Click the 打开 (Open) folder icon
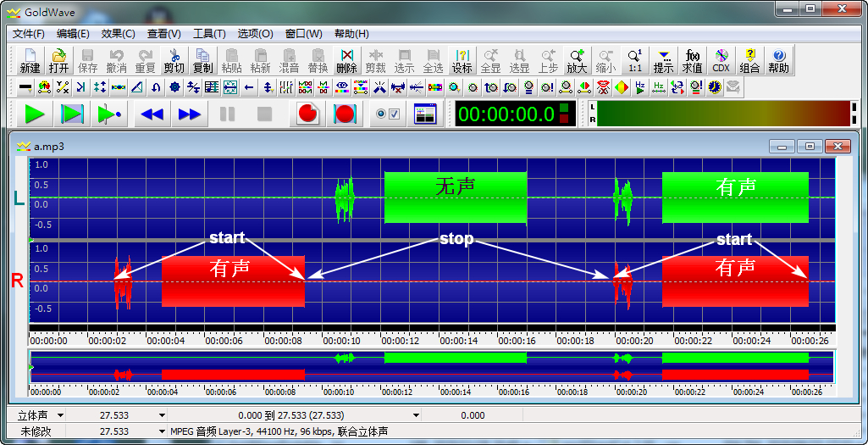 coord(58,61)
